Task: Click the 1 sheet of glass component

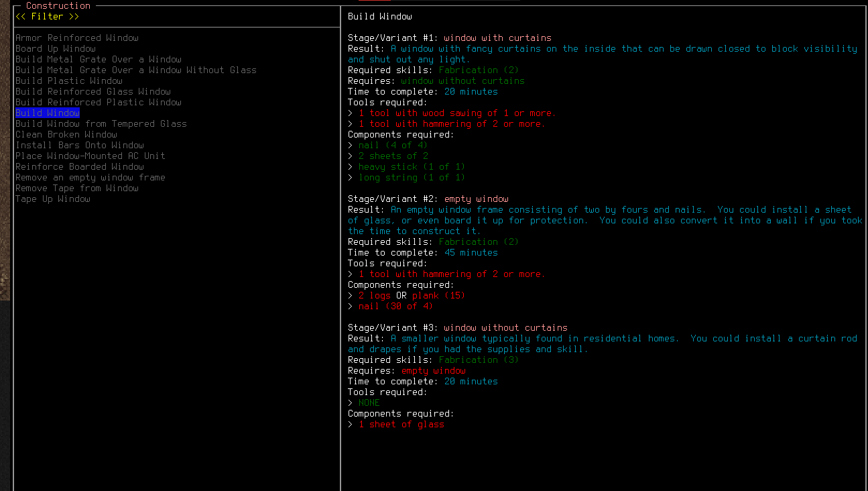Action: [401, 424]
